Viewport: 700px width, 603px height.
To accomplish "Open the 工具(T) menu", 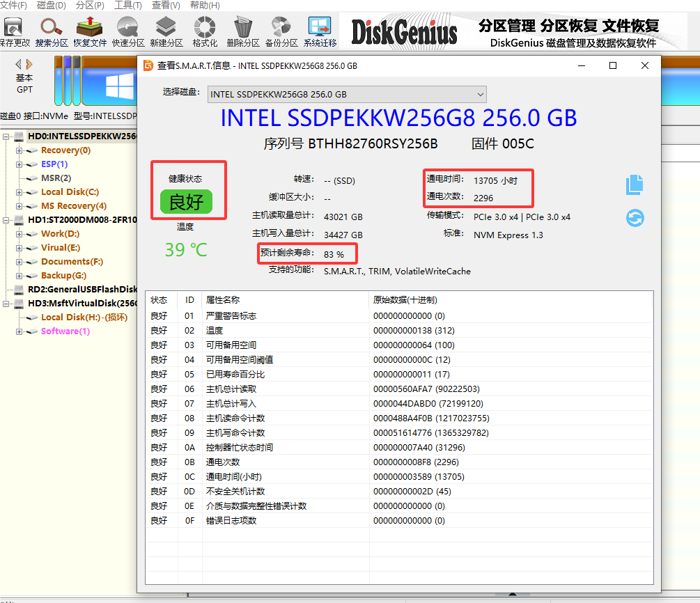I will pos(127,6).
